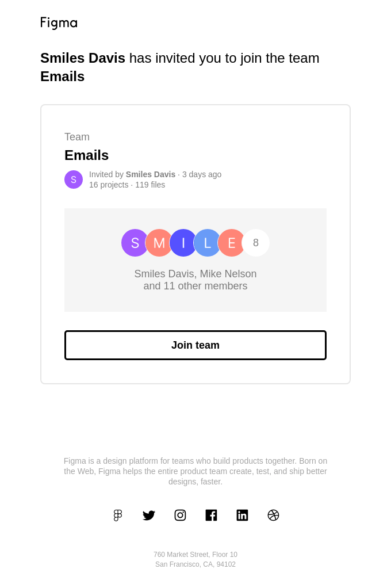The width and height of the screenshot is (391, 588).
Task: Open Figma's LinkedIn page
Action: 242,515
